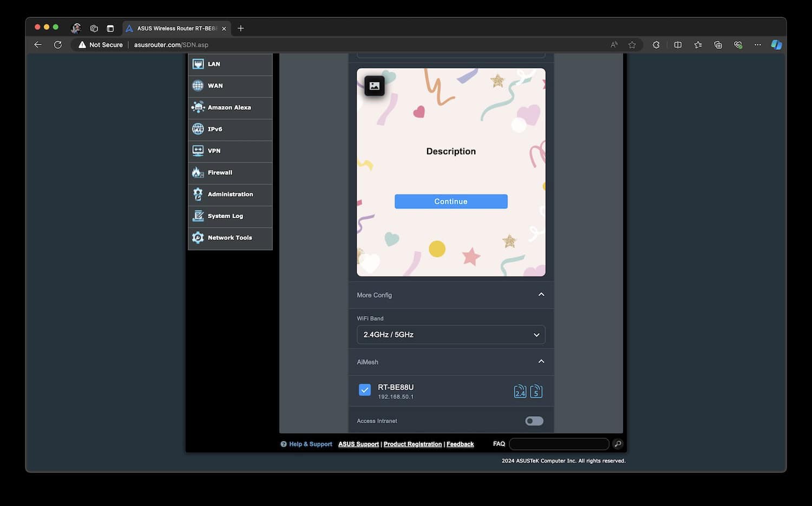
Task: Open Amazon Alexa icon in sidebar
Action: tap(198, 107)
